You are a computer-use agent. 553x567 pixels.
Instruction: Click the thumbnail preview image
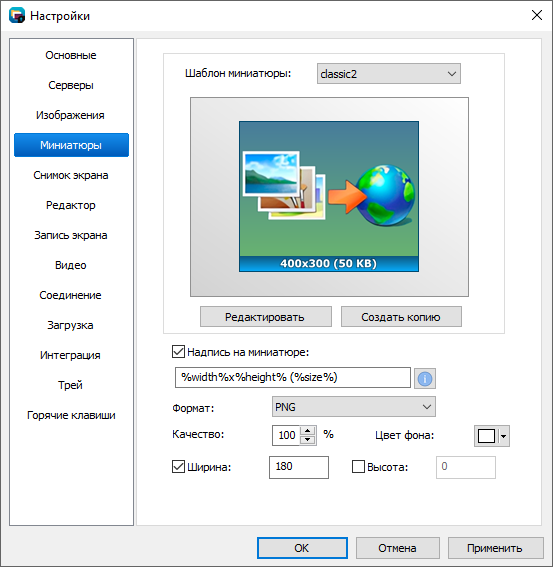coord(329,196)
